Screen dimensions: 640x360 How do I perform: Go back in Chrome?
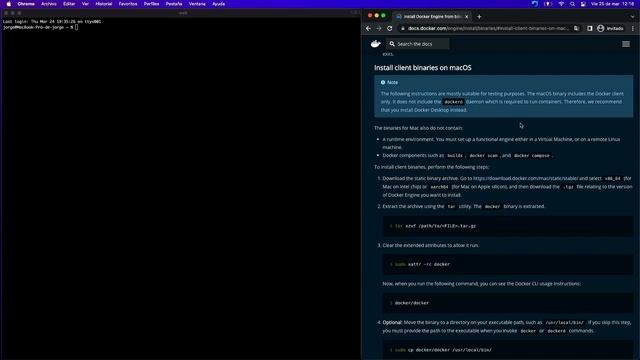tap(368, 28)
